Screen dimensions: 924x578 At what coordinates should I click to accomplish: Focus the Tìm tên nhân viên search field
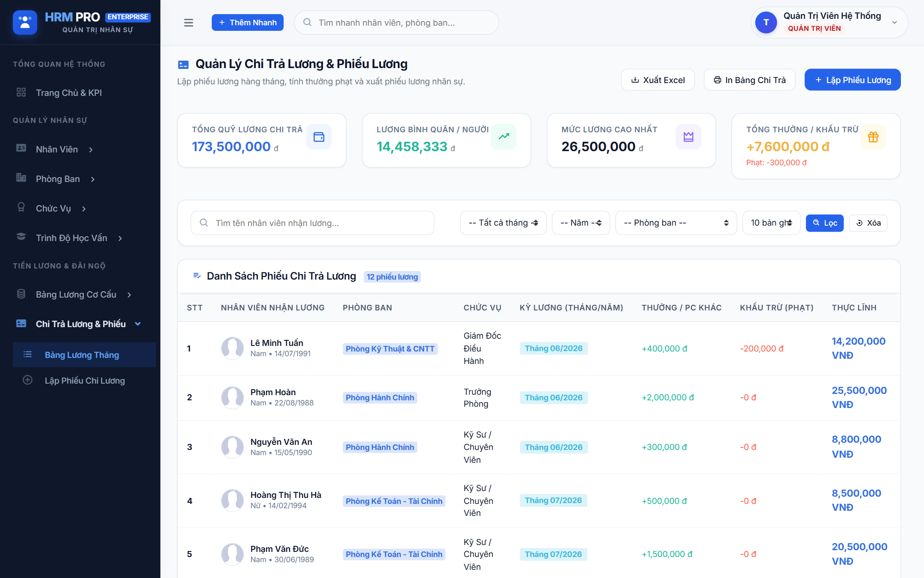(312, 223)
